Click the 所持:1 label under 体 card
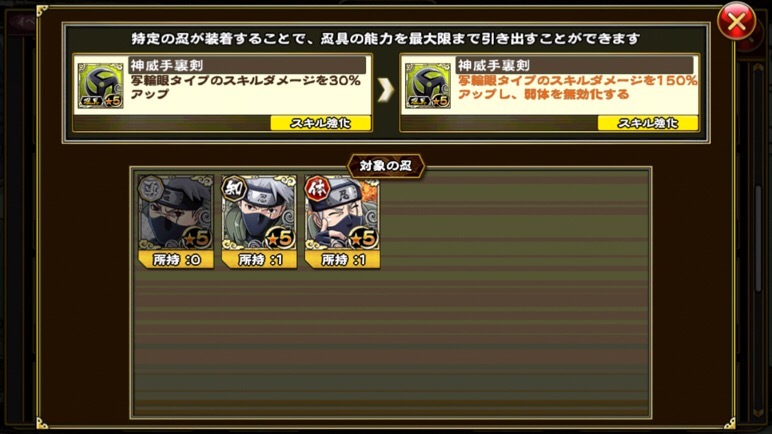 (x=342, y=260)
